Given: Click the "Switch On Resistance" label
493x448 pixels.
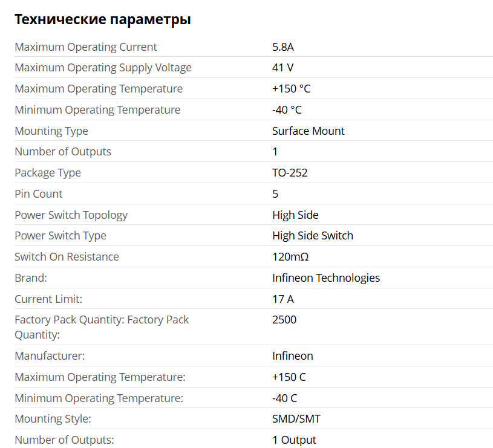Looking at the screenshot, I should point(67,257).
